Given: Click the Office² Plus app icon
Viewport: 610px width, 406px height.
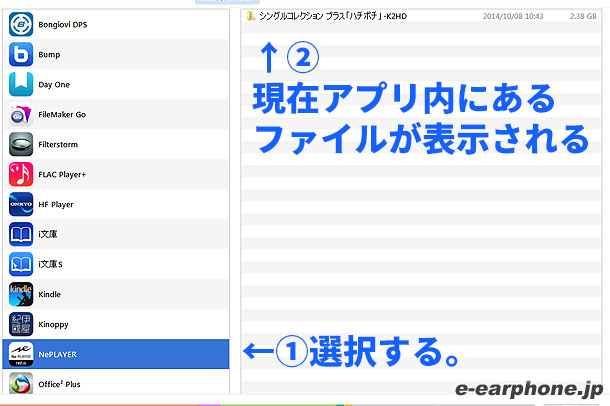Looking at the screenshot, I should click(x=21, y=383).
